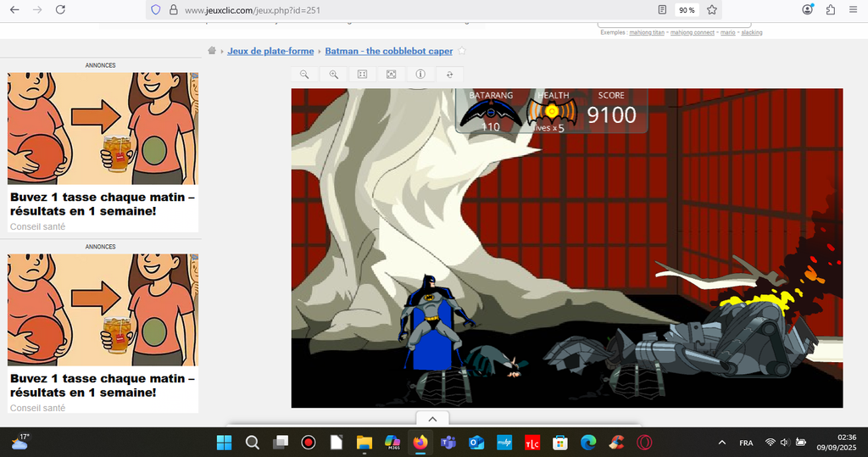868x457 pixels.
Task: Open Windows taskbar search
Action: [x=253, y=443]
